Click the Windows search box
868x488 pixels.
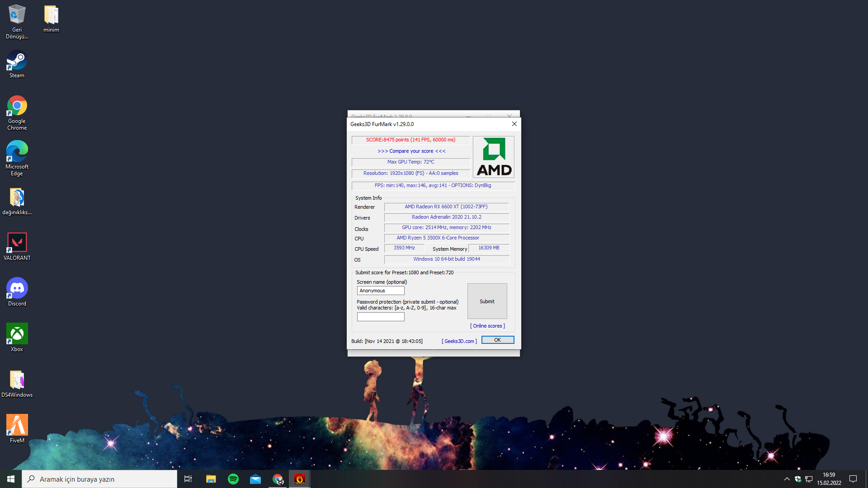(99, 479)
